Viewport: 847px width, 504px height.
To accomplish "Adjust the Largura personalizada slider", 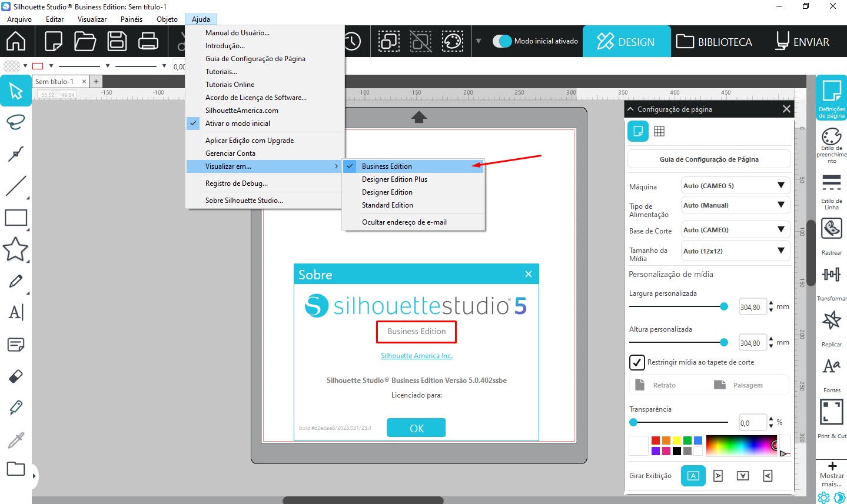I will coord(724,306).
